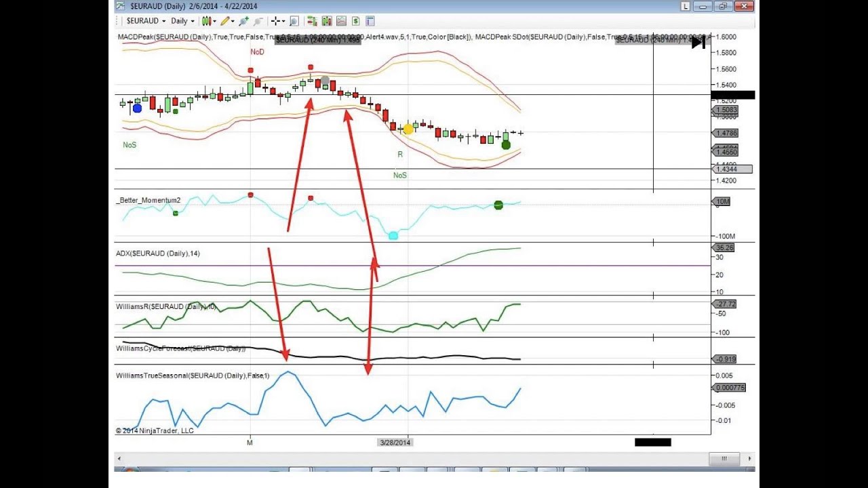Open the Indicators chart icon
The width and height of the screenshot is (868, 488).
(x=341, y=21)
